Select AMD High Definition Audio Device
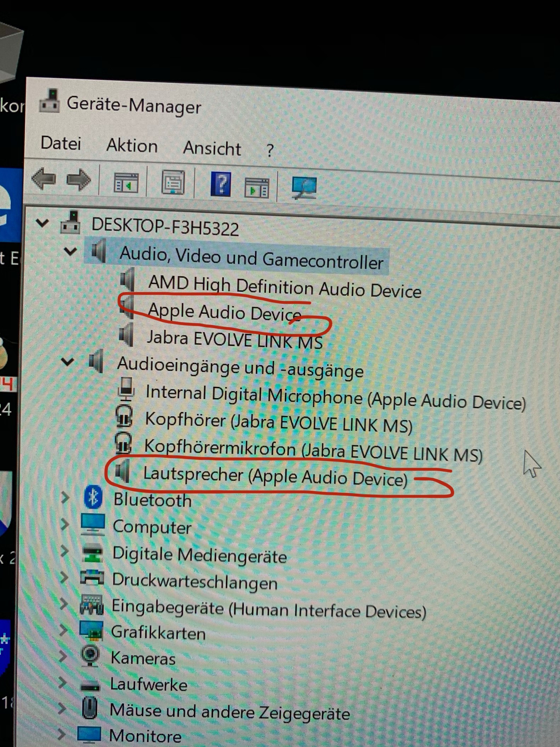Viewport: 560px width, 747px height. (285, 287)
